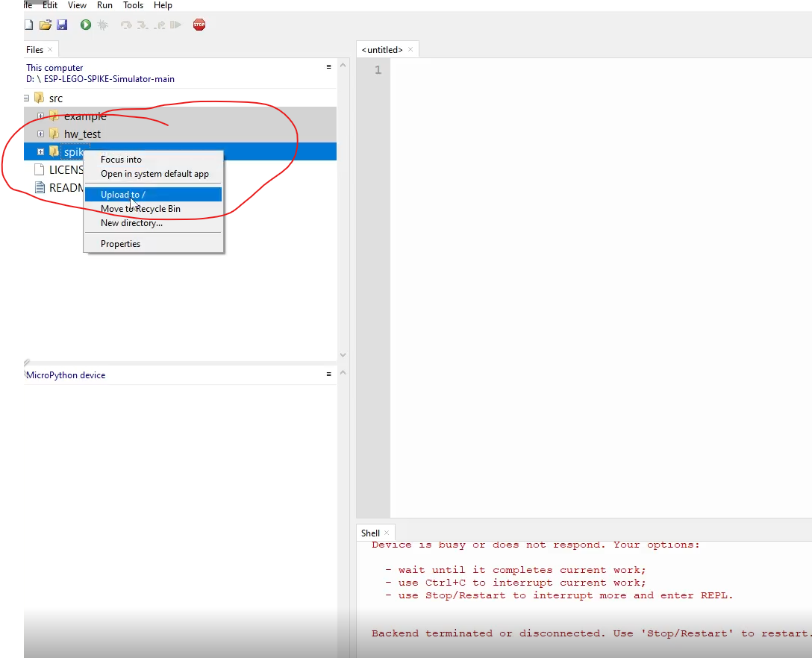Open the MicroPython device panel menu
This screenshot has width=812, height=658.
point(328,375)
